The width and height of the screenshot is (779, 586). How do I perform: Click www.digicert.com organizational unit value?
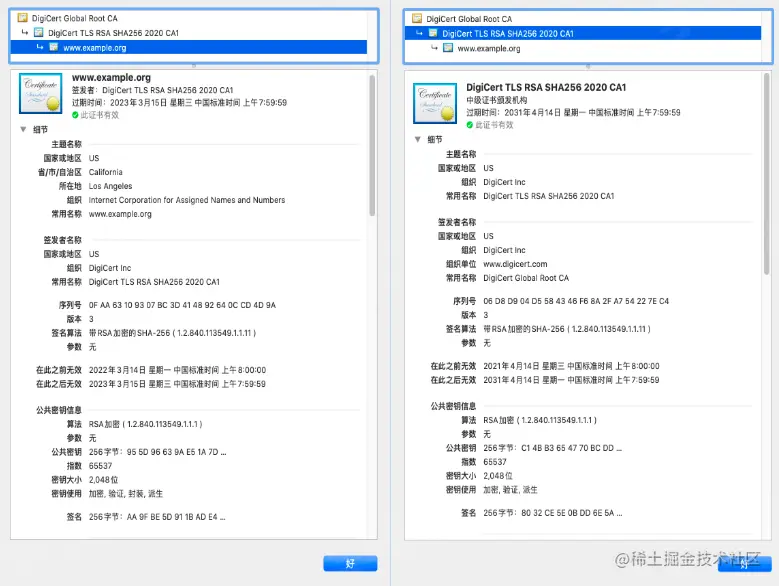[x=515, y=264]
